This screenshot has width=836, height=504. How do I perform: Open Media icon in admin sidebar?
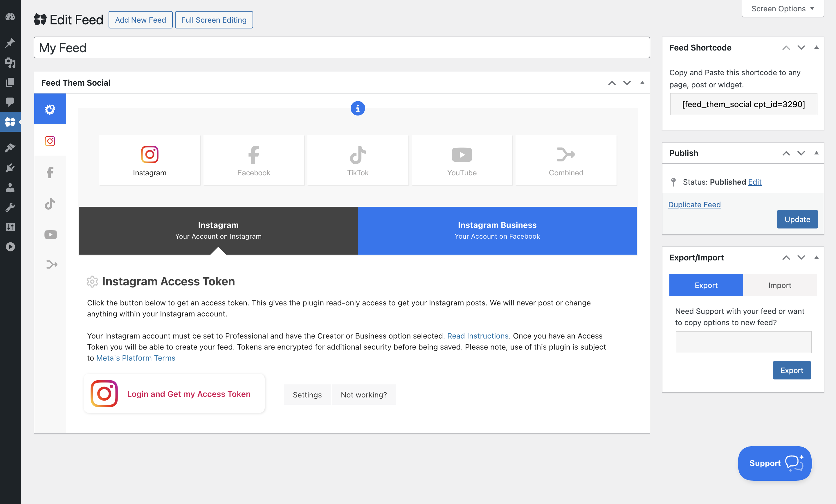(x=10, y=62)
